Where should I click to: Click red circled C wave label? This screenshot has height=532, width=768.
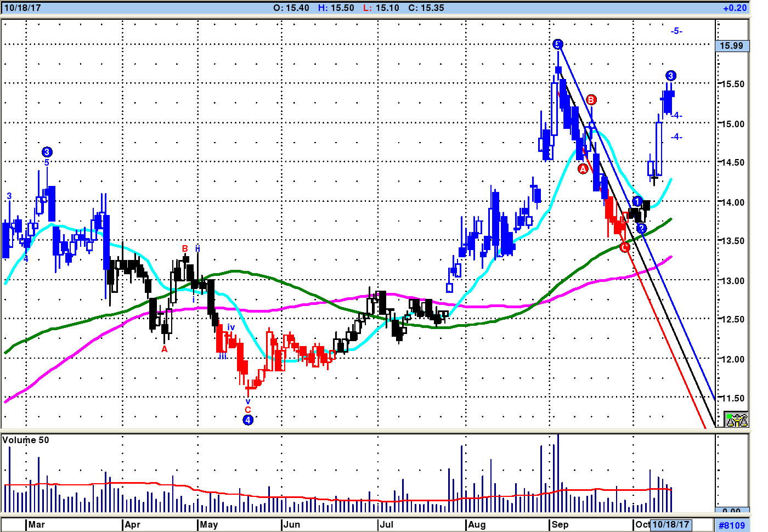click(x=625, y=247)
